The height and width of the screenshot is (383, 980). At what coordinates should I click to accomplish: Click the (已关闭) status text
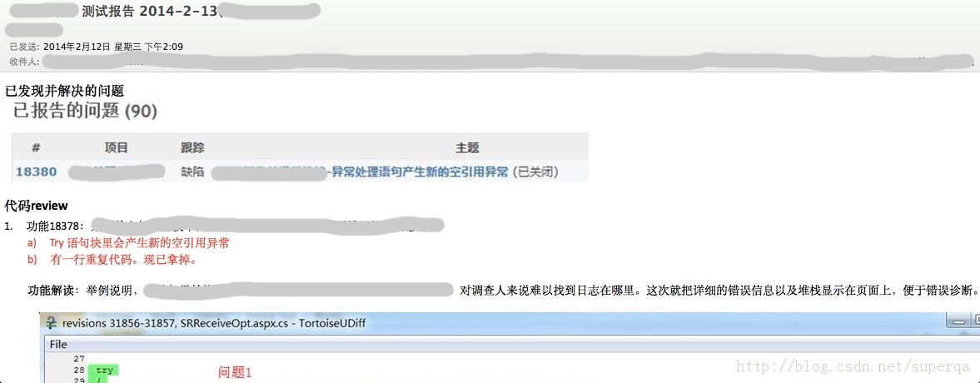pyautogui.click(x=535, y=172)
